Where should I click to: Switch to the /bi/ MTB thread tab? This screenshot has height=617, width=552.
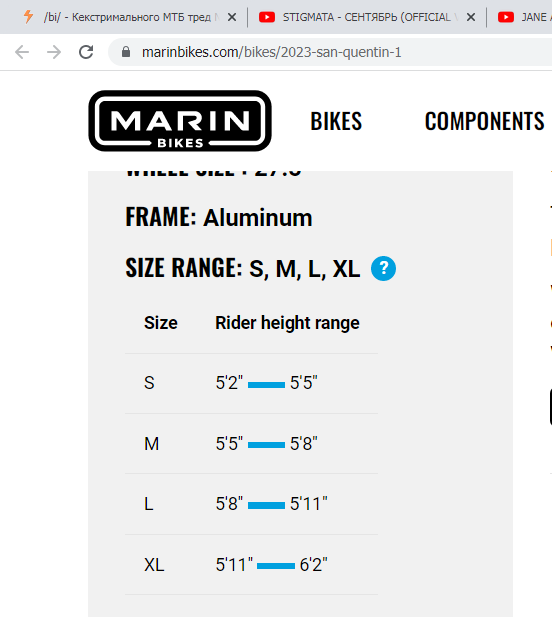pos(128,17)
